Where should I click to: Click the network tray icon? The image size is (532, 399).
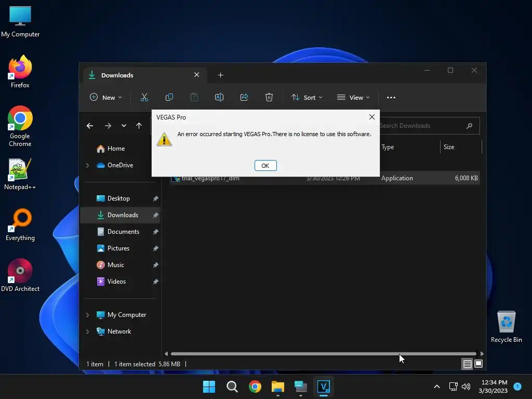453,387
